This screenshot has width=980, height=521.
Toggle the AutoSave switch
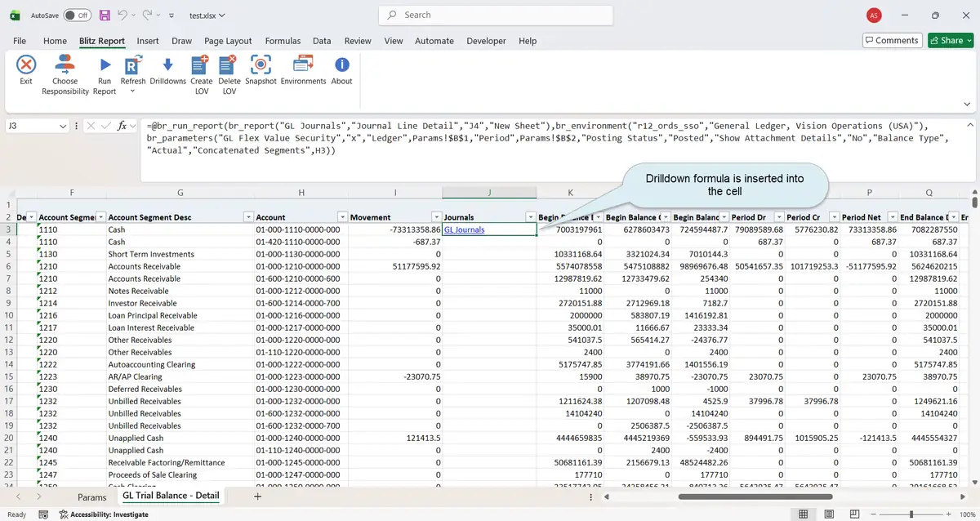[78, 15]
